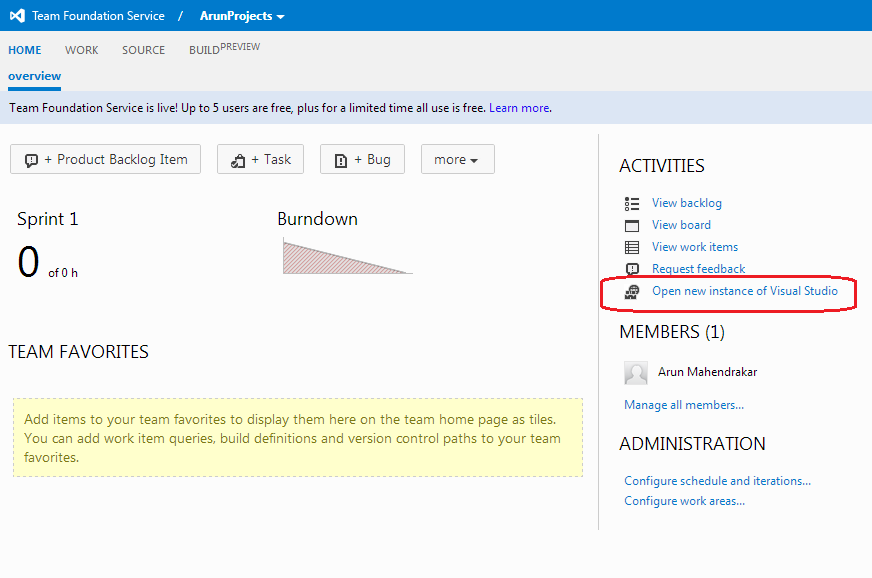872x578 pixels.
Task: Click the sprint remaining hours value 0
Action: 28,261
